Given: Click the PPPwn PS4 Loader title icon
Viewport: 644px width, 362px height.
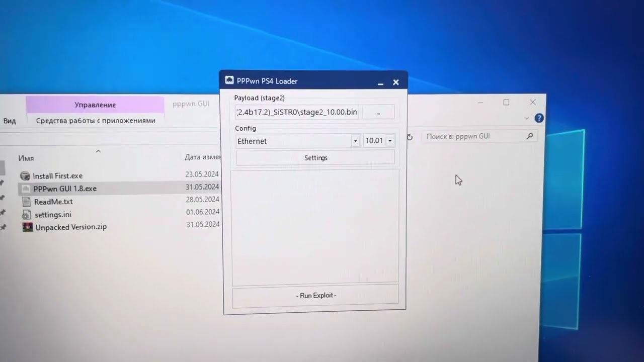Looking at the screenshot, I should 229,80.
